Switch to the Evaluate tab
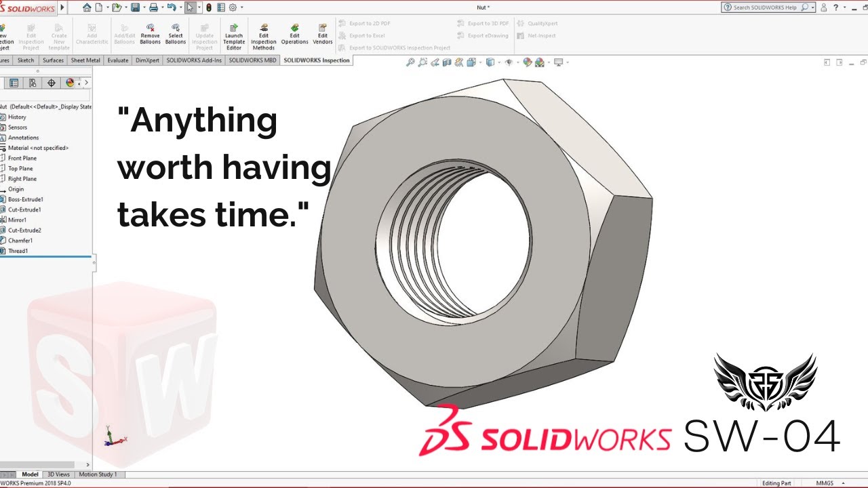Image resolution: width=868 pixels, height=488 pixels. [x=118, y=60]
